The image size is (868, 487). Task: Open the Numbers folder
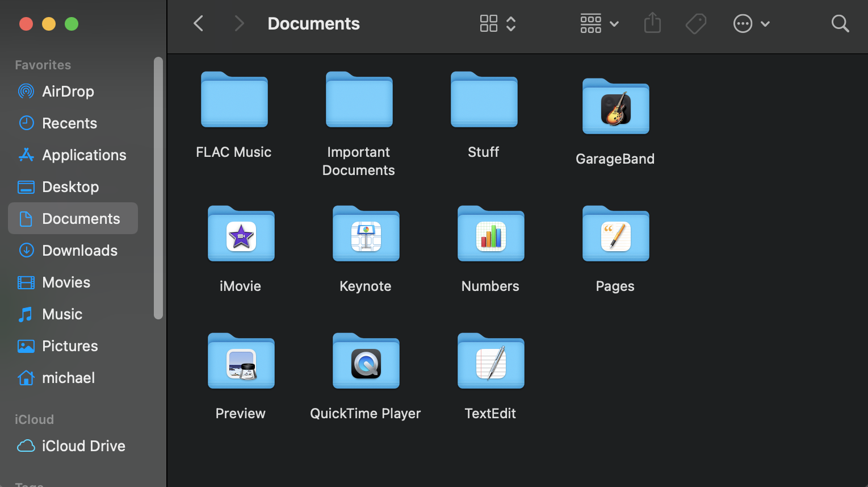490,234
